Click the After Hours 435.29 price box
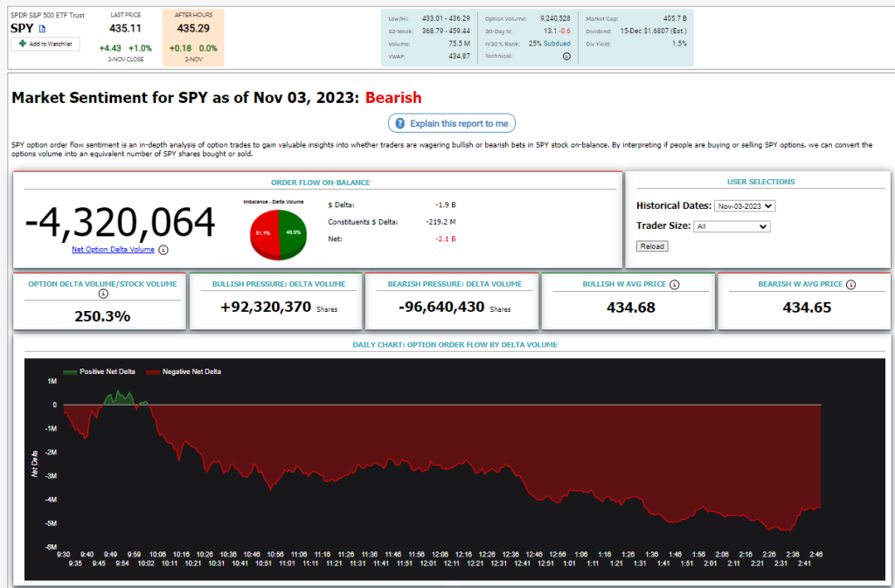 pos(193,38)
